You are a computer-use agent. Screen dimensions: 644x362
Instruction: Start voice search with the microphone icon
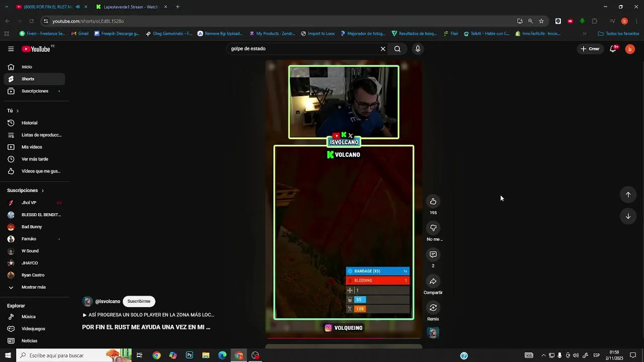418,49
